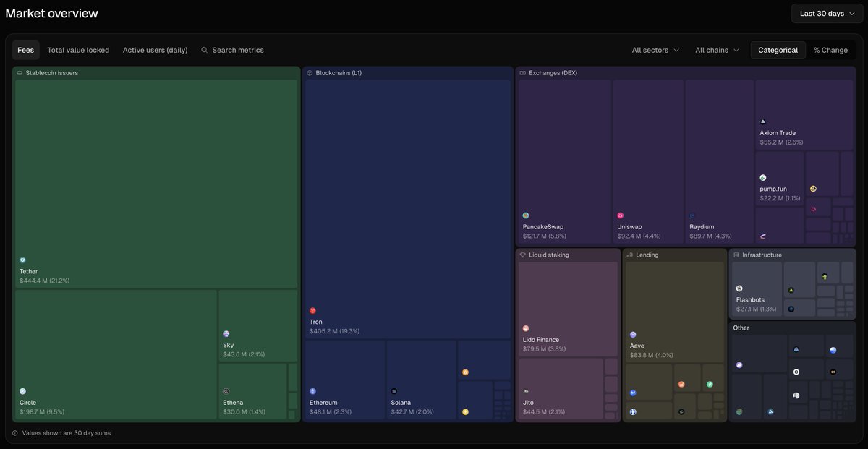This screenshot has width=868, height=449.
Task: Click Tron $405.2 M (19.3%) value
Action: (334, 331)
